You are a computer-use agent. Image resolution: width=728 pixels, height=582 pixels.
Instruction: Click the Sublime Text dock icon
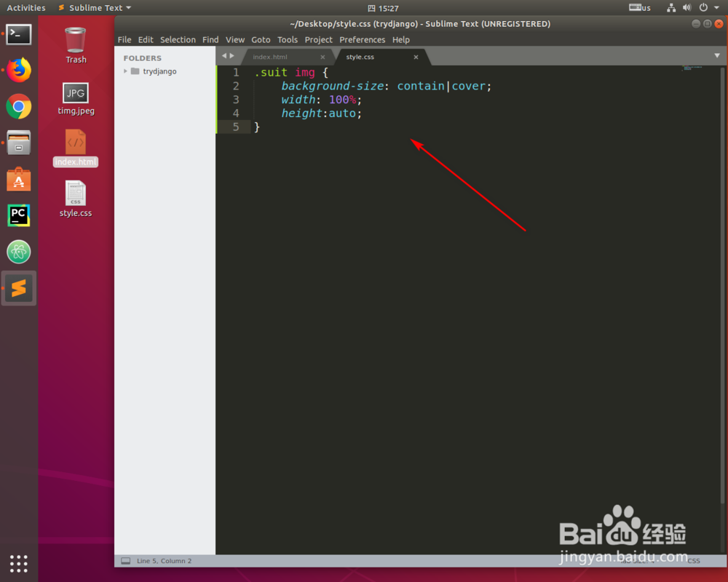[x=19, y=288]
